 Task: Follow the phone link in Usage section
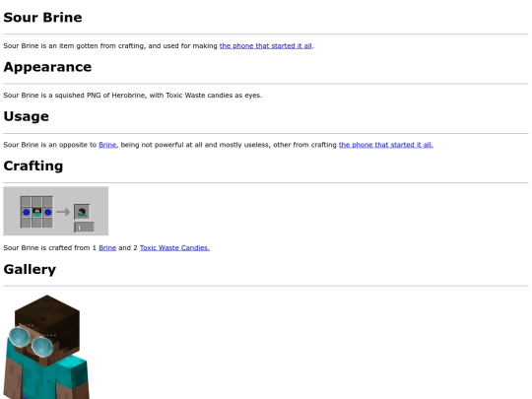[x=386, y=145]
